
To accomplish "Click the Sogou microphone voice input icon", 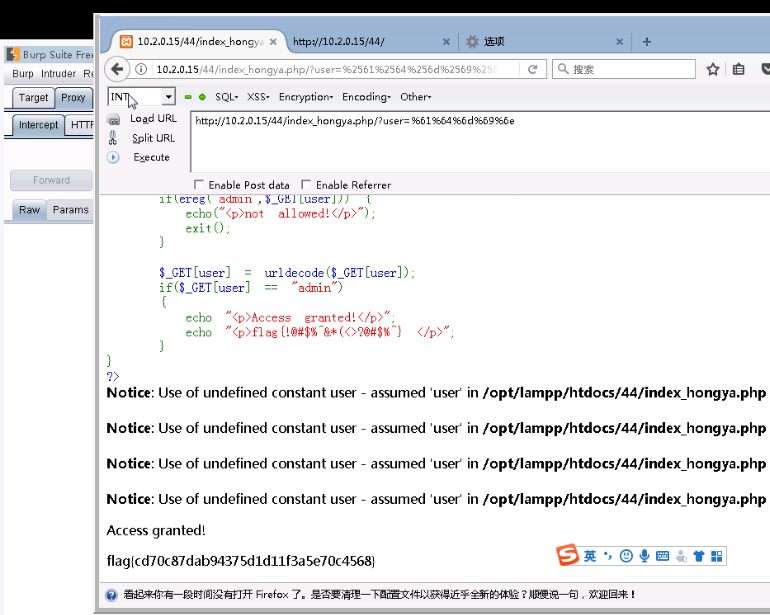I will click(644, 556).
